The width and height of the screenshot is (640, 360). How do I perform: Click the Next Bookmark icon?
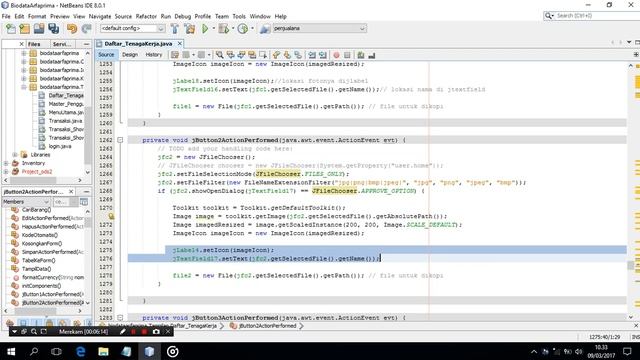click(x=287, y=55)
